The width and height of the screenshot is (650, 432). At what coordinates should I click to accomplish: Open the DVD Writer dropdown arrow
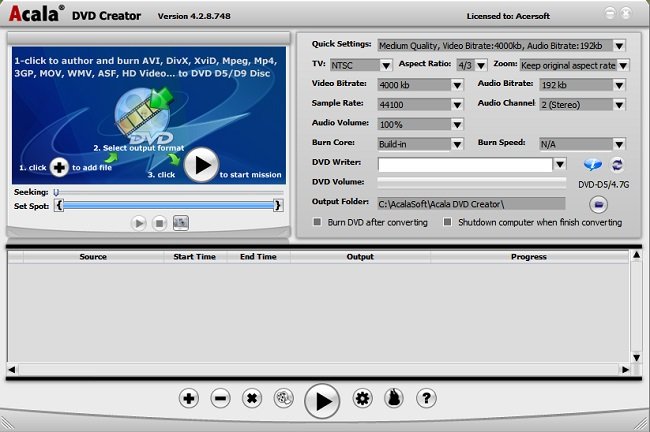click(x=560, y=164)
